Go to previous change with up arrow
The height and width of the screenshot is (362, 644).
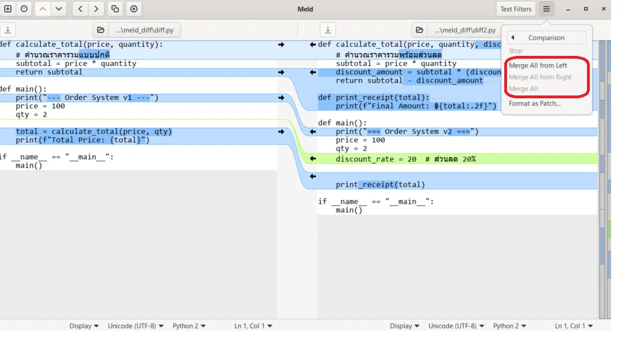(42, 8)
